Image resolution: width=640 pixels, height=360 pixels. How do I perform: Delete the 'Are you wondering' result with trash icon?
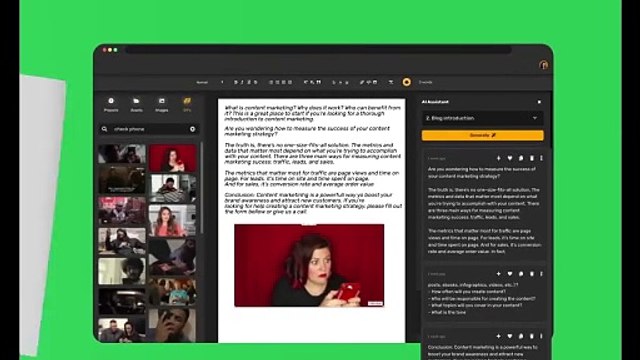[x=531, y=158]
